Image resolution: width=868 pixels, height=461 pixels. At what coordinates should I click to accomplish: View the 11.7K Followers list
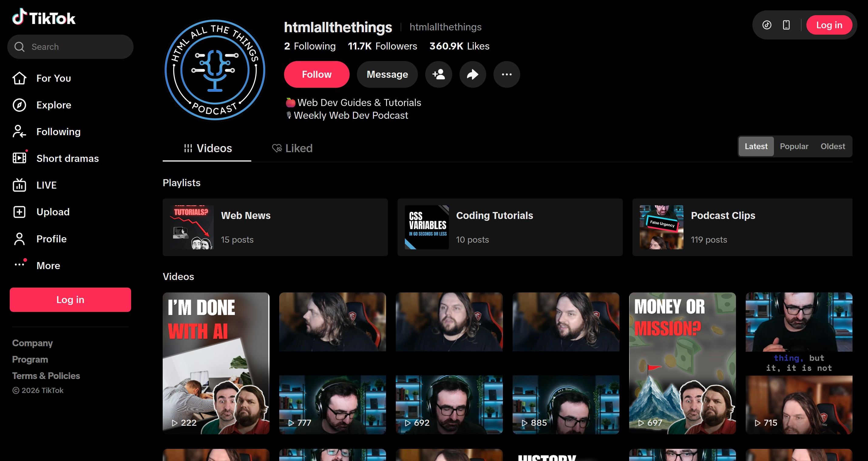click(x=382, y=46)
